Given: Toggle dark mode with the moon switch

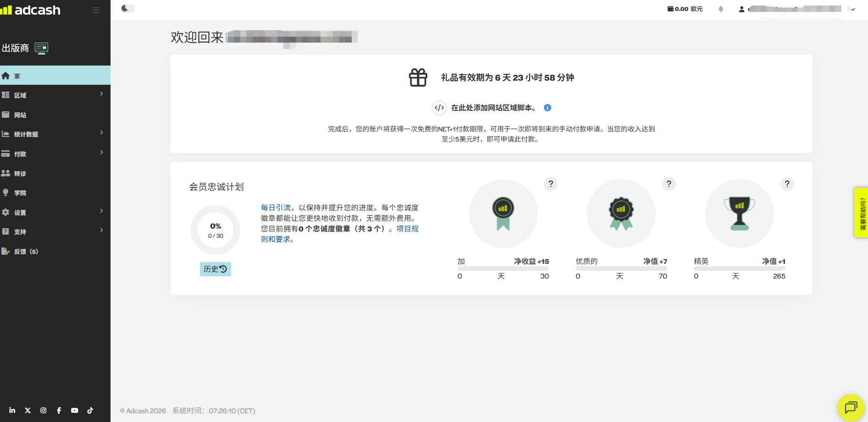Looking at the screenshot, I should [x=127, y=8].
